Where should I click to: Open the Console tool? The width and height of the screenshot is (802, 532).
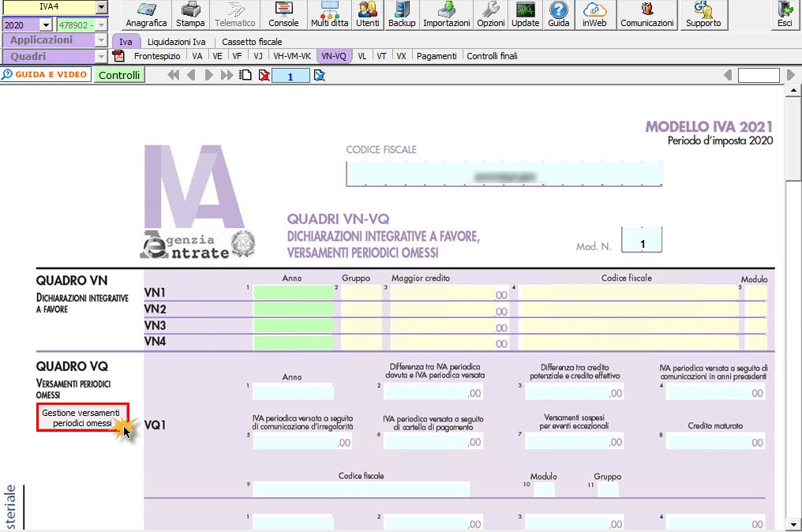283,15
